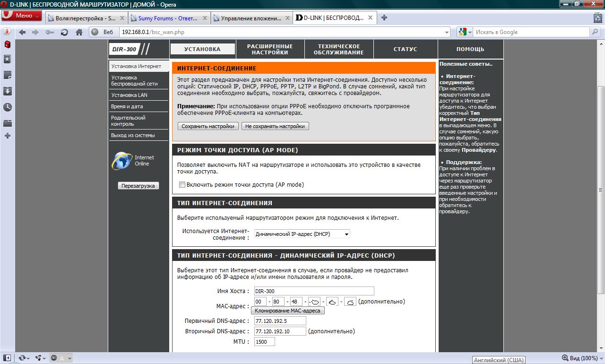Screen dimensions: 605x364
Task: Open the Internet connection type dropdown
Action: coord(302,234)
